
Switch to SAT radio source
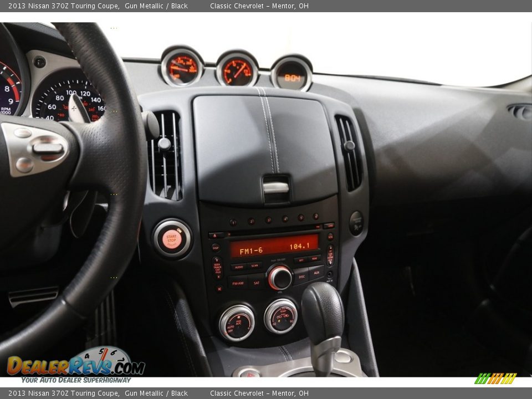[257, 282]
